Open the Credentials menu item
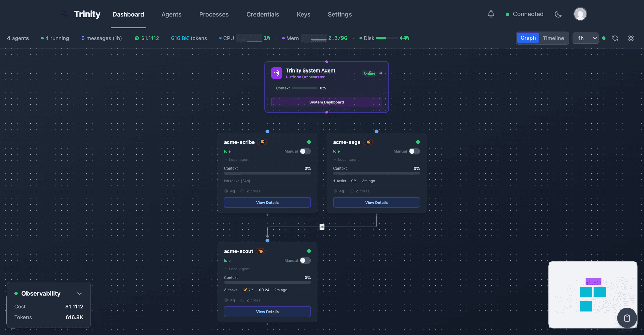The height and width of the screenshot is (335, 644). coord(263,14)
